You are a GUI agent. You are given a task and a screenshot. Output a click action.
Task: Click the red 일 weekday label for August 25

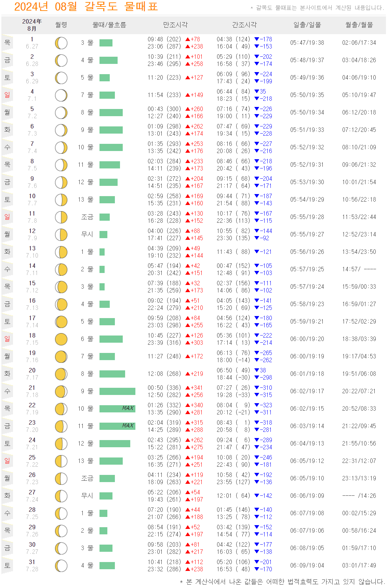7,461
